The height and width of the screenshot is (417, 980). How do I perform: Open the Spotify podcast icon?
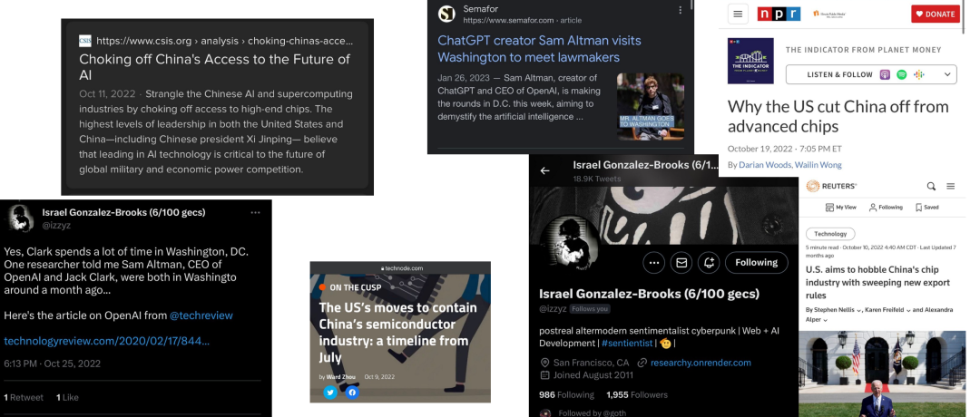pos(901,74)
